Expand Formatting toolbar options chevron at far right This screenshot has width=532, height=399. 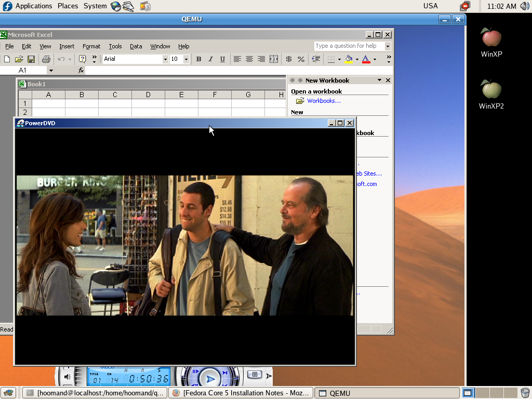pos(389,59)
